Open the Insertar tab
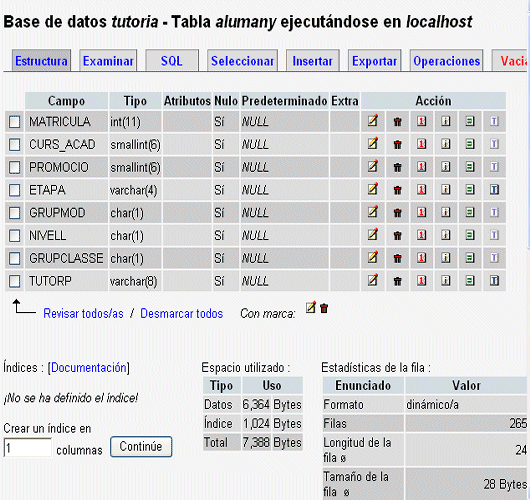Image resolution: width=530 pixels, height=500 pixels. click(x=313, y=61)
